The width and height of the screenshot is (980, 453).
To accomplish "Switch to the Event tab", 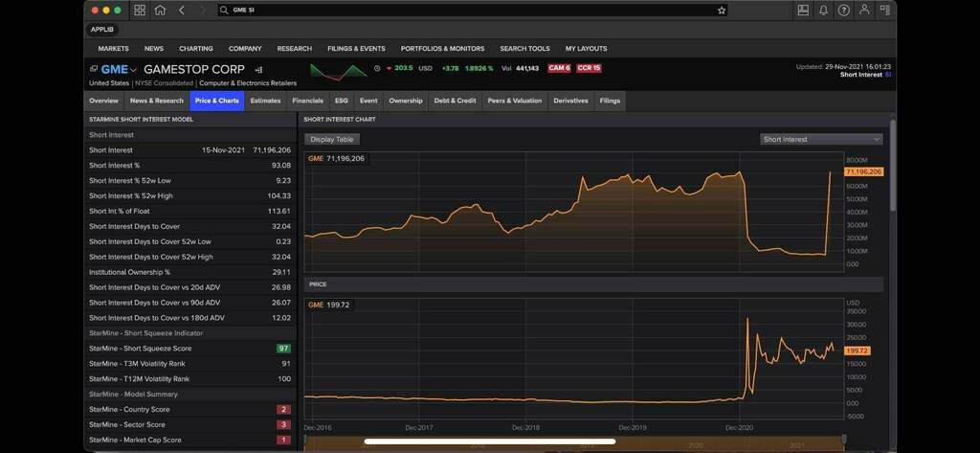I will 368,101.
